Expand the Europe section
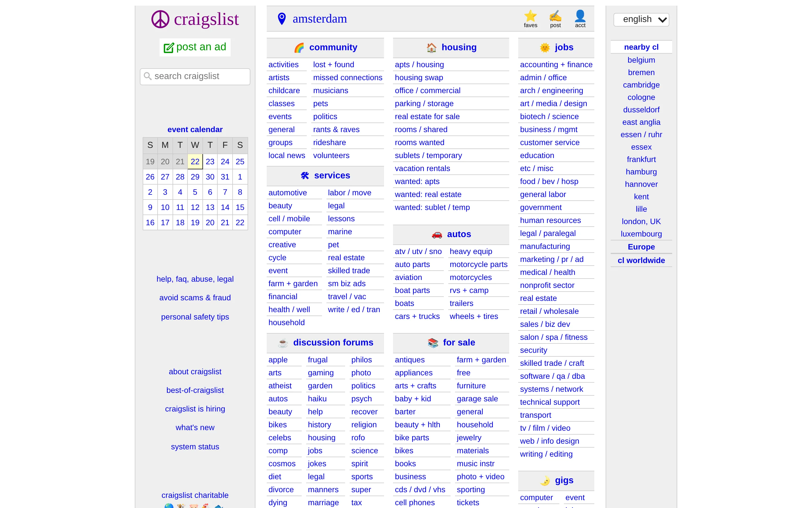 coord(641,247)
